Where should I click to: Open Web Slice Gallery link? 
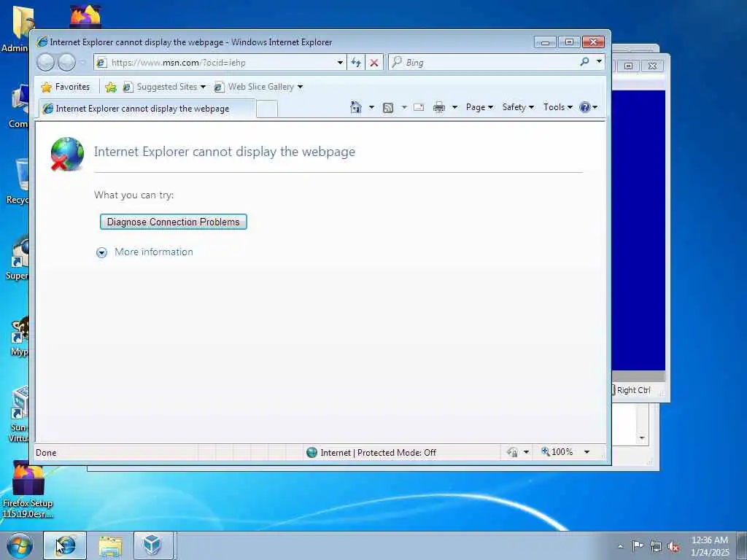[x=255, y=87]
